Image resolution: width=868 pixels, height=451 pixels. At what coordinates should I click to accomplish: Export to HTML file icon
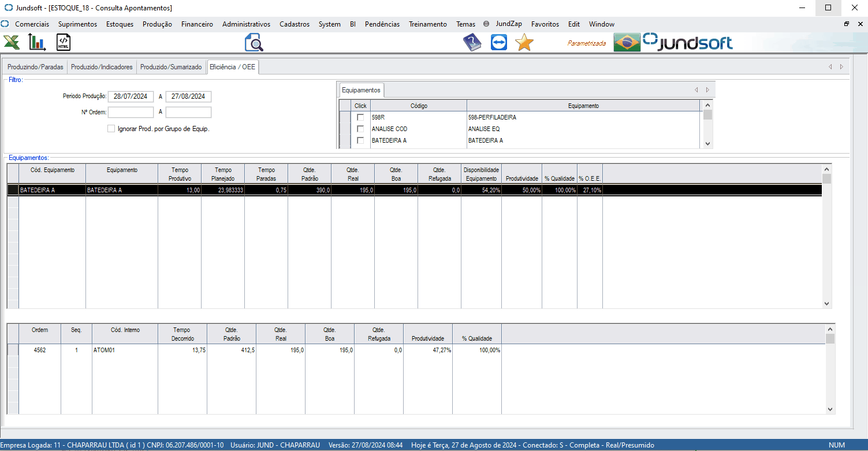[x=64, y=42]
